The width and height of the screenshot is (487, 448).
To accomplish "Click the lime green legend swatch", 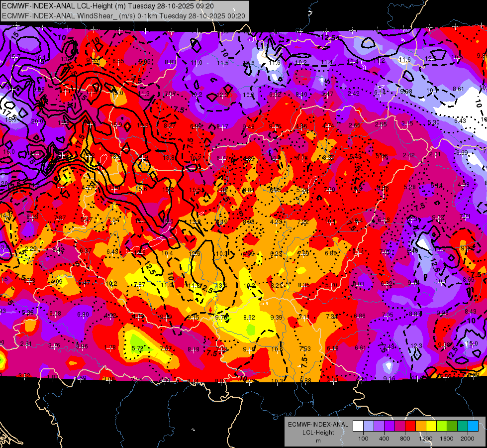I will pos(442,426).
